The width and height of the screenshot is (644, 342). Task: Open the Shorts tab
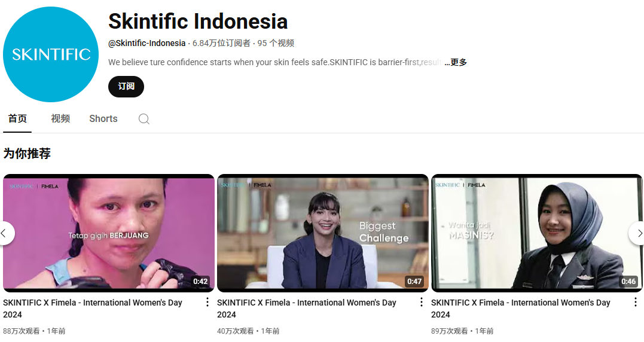[x=103, y=119]
